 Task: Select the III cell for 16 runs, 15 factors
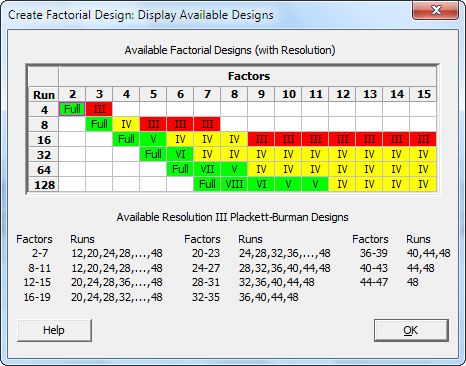click(423, 139)
